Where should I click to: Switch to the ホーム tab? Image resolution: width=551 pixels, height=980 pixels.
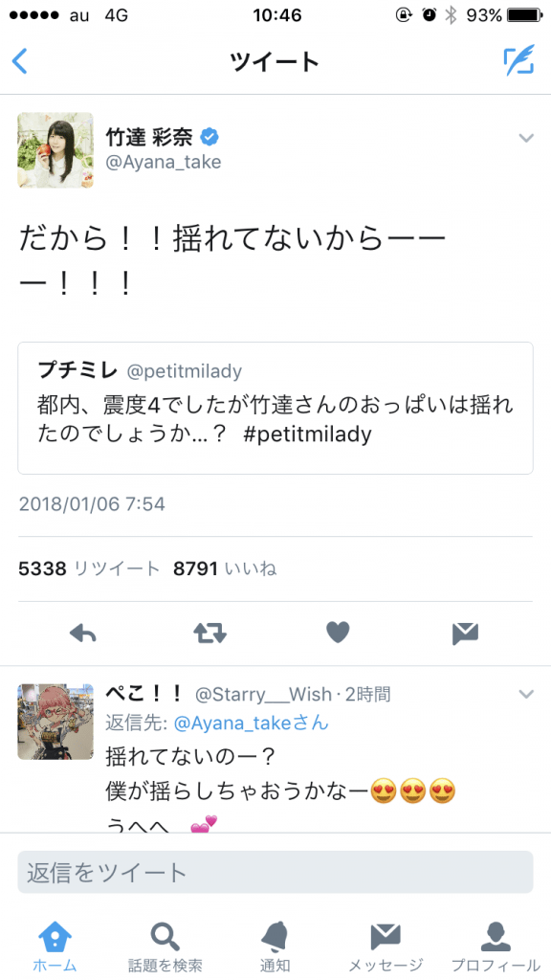[55, 947]
